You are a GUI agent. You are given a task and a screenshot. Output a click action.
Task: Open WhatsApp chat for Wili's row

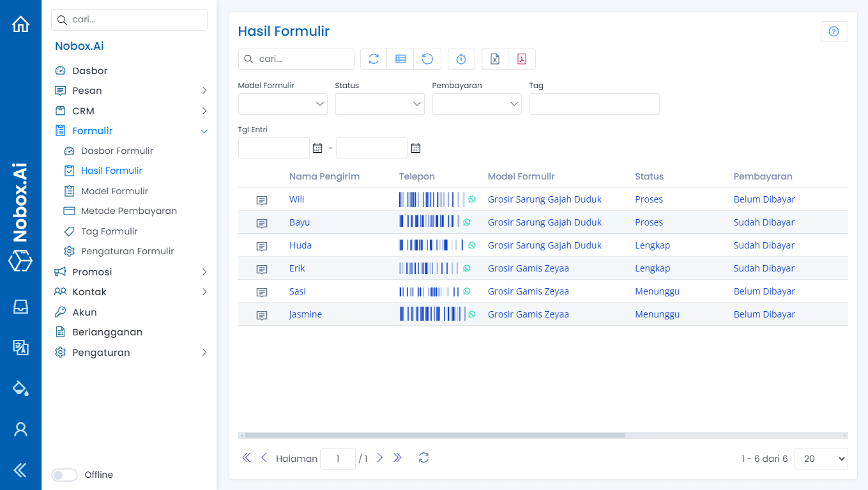coord(471,199)
